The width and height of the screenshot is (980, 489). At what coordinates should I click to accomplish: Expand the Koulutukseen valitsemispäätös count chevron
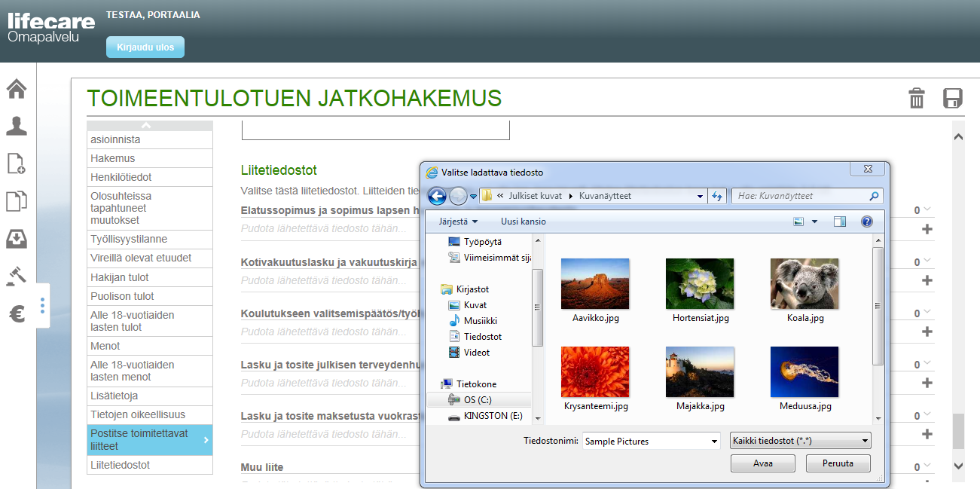[x=927, y=312]
